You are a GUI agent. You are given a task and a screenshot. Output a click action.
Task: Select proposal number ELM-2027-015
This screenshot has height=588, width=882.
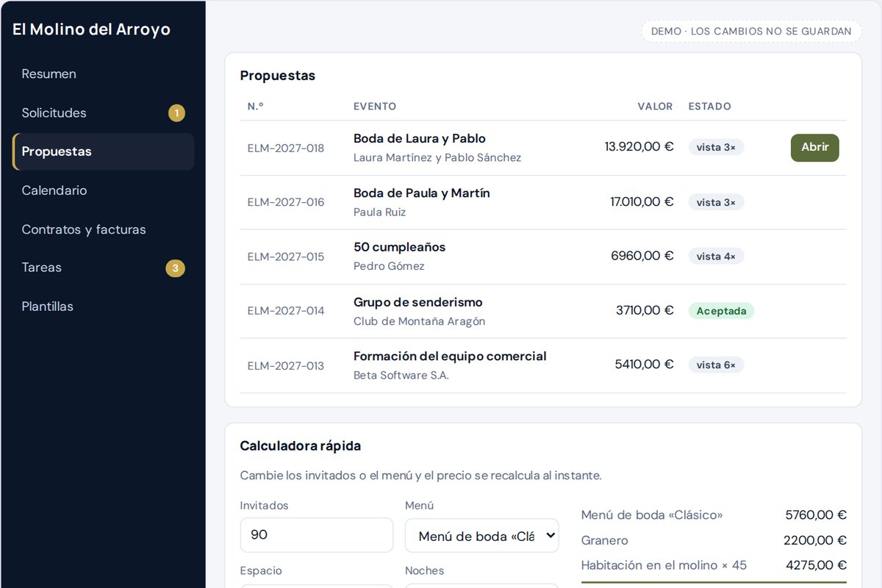click(x=286, y=257)
